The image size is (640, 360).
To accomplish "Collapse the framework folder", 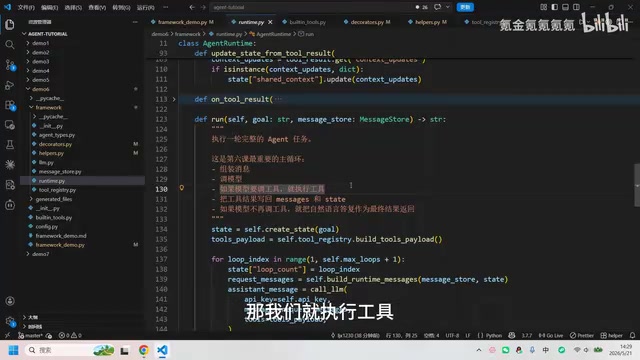I will coord(48,107).
